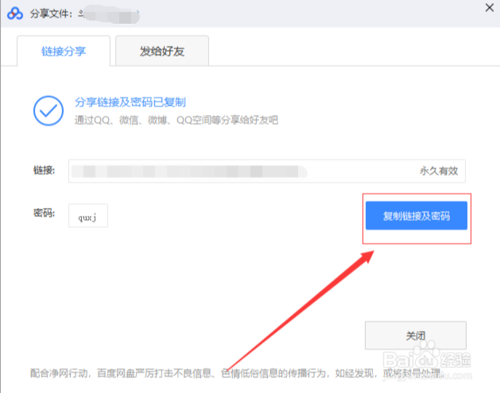The height and width of the screenshot is (393, 500).
Task: Click the 关闭 button
Action: coord(416,335)
